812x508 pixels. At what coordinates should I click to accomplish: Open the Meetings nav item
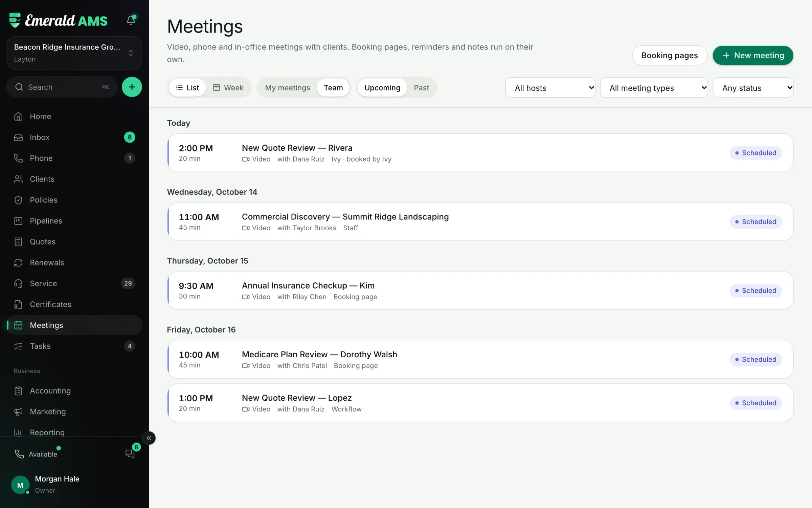coord(74,325)
